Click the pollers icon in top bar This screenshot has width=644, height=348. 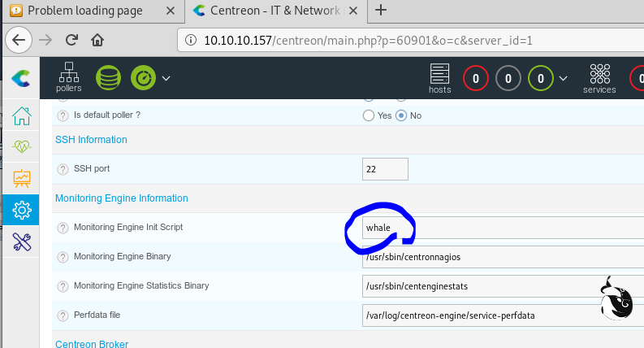[69, 77]
